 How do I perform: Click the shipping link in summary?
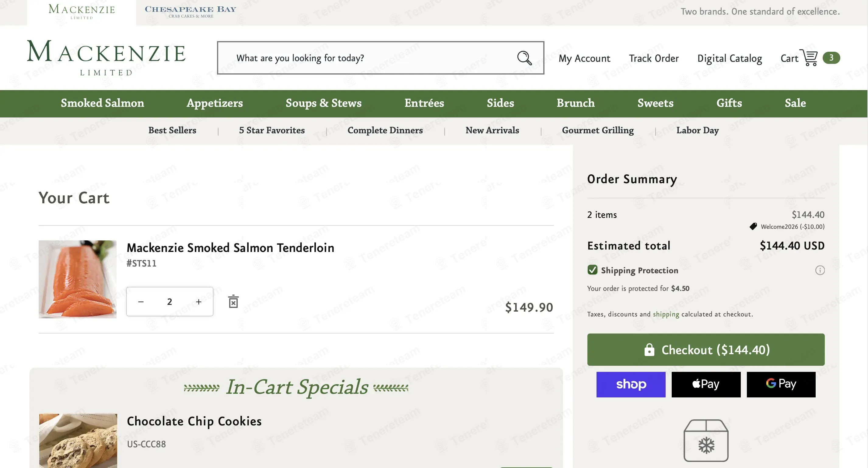666,314
